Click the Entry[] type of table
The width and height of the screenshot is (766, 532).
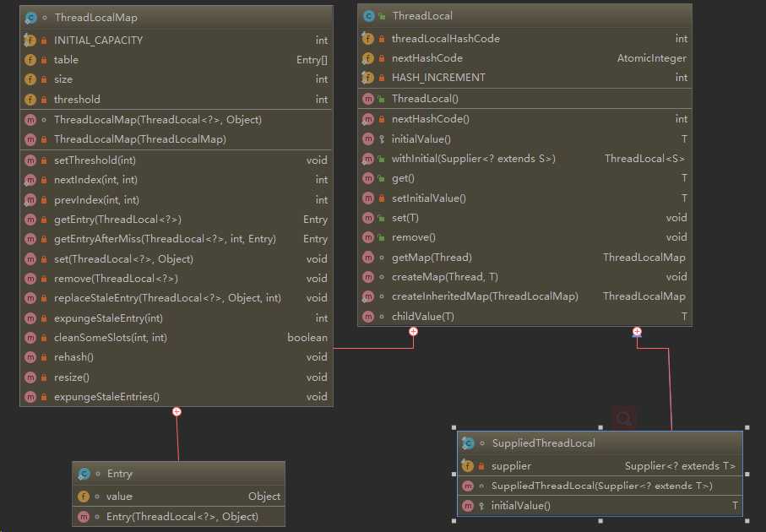tap(312, 60)
